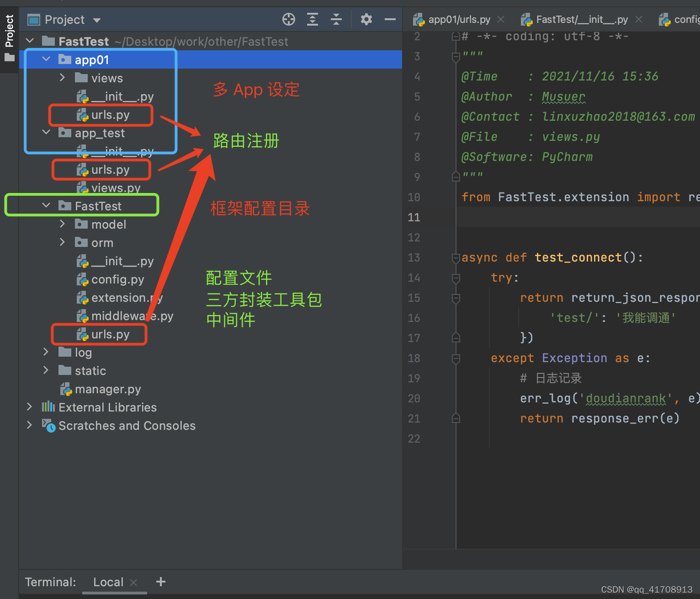The image size is (700, 599).
Task: Click the Project vertical sidebar tab
Action: point(9,31)
